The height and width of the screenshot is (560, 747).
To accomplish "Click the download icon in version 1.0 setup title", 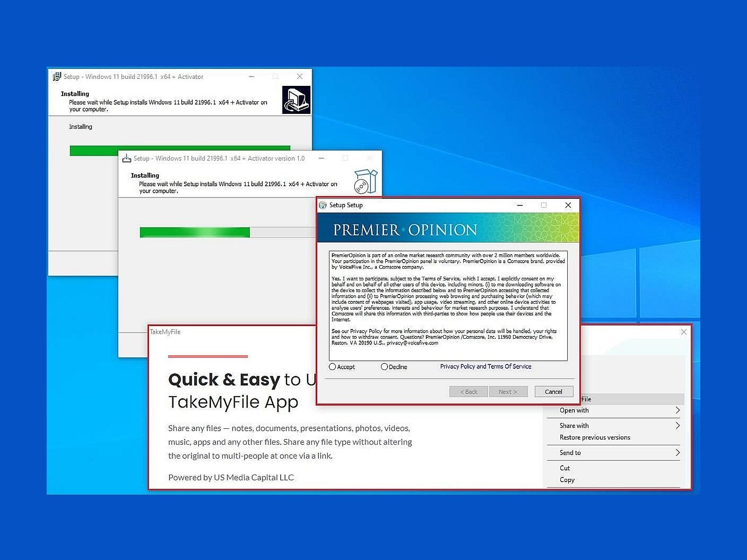I will (x=127, y=158).
